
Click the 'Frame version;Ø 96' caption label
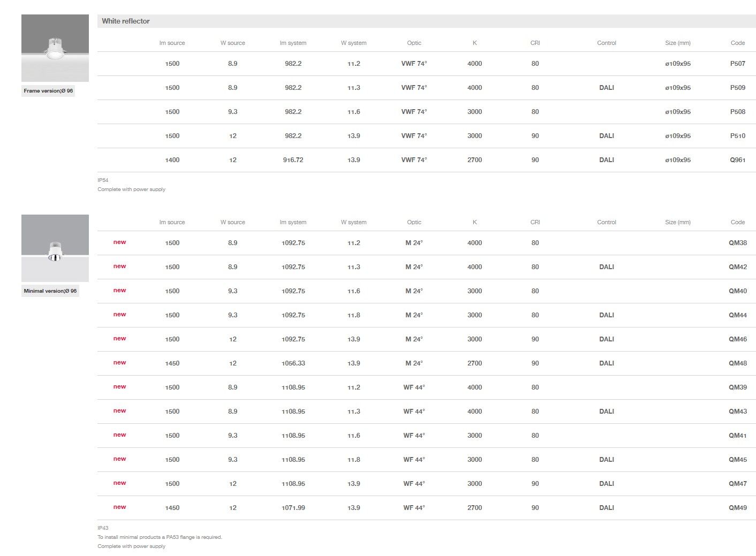pyautogui.click(x=48, y=91)
